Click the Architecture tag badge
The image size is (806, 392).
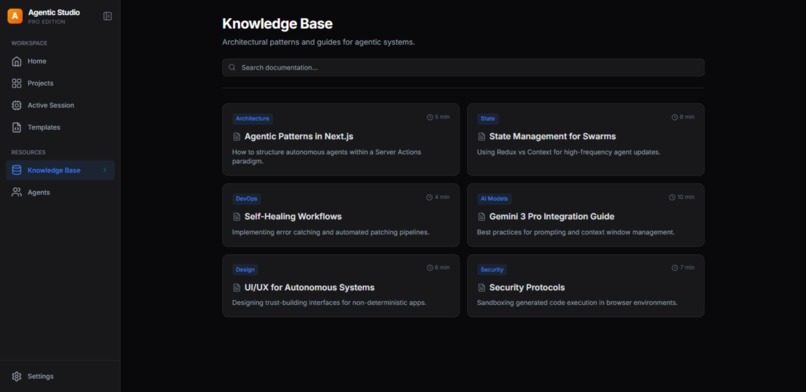(x=252, y=119)
